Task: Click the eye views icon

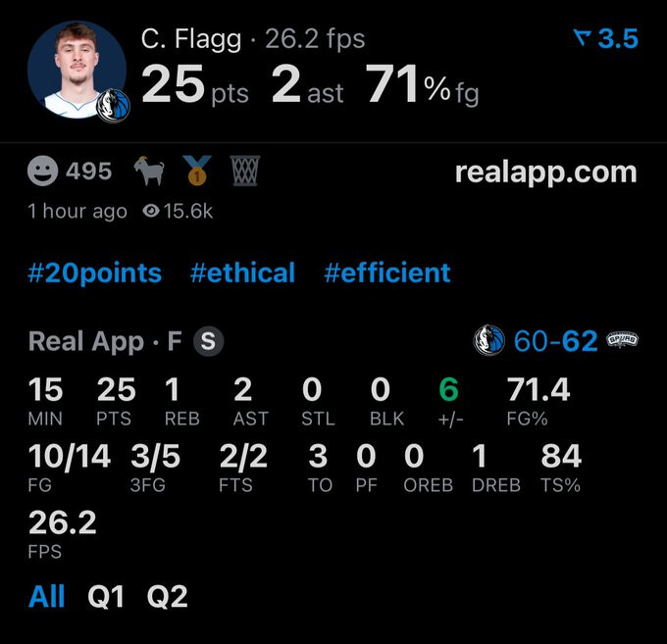Action: (x=151, y=211)
